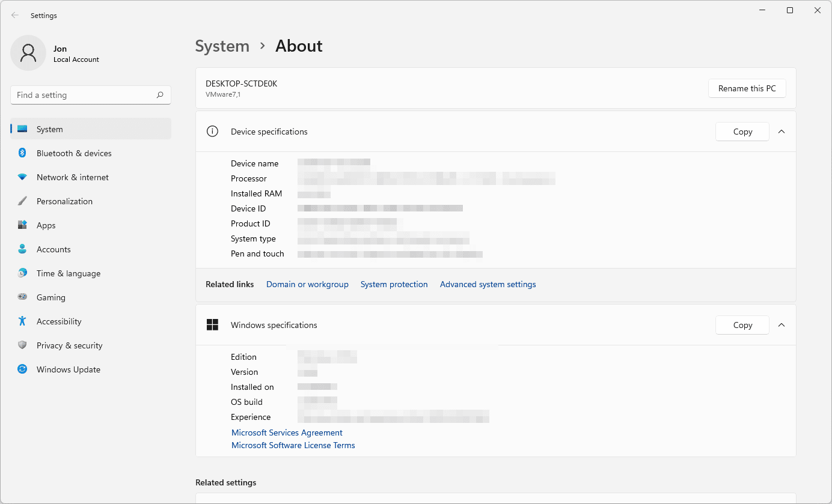Click the Related links label
The image size is (832, 504).
pyautogui.click(x=230, y=284)
